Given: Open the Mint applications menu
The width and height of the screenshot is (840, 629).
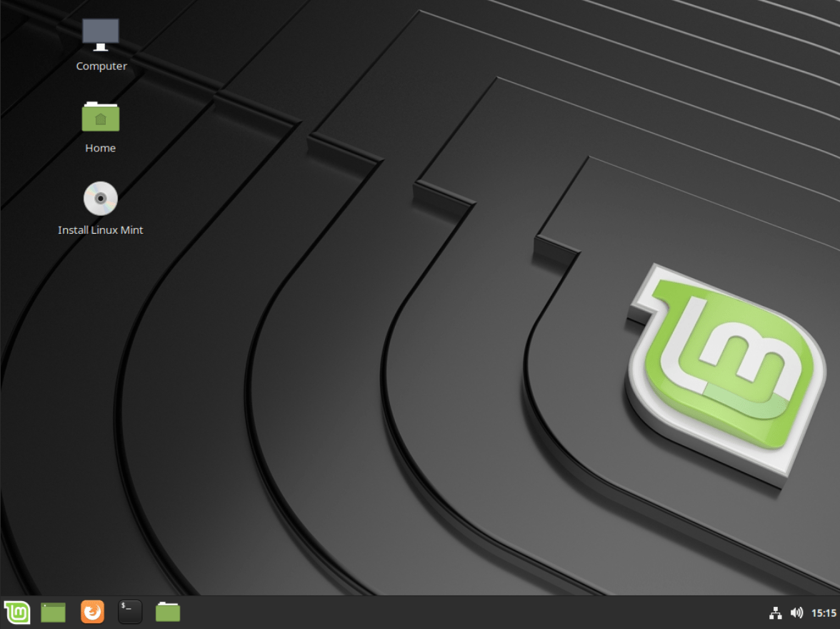Looking at the screenshot, I should (16, 613).
